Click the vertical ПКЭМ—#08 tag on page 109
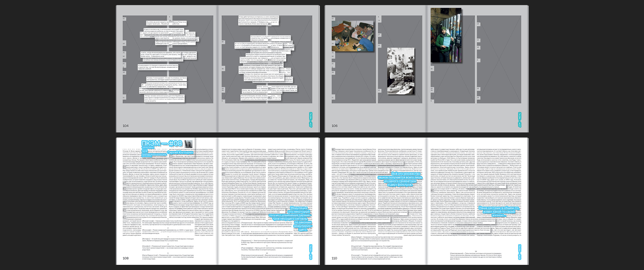Viewport: 644px width, 270px height. (x=311, y=252)
